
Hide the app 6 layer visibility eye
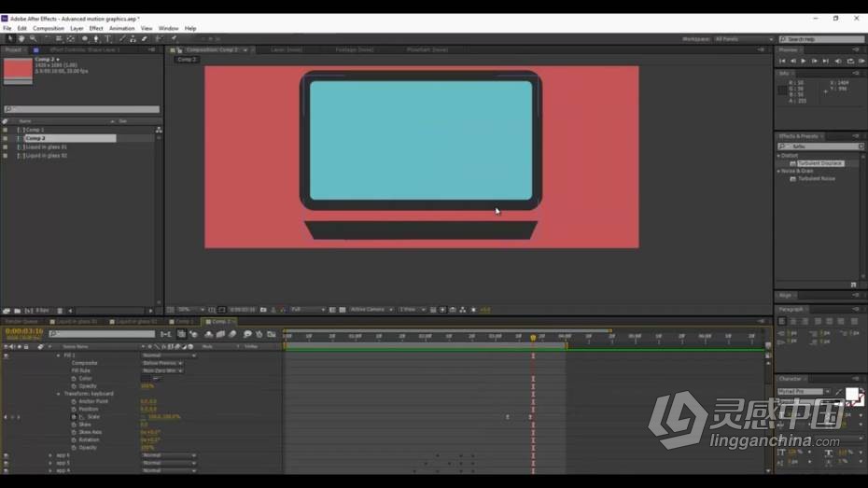[6, 455]
